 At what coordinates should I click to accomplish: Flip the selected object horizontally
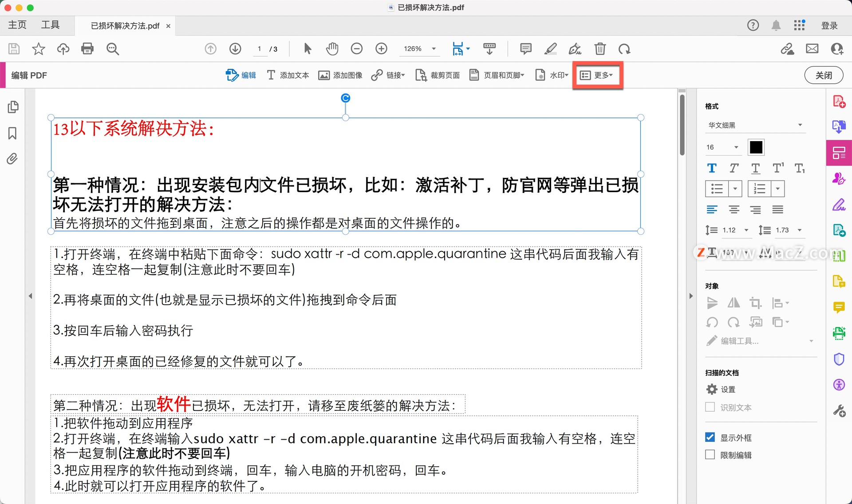pyautogui.click(x=734, y=303)
